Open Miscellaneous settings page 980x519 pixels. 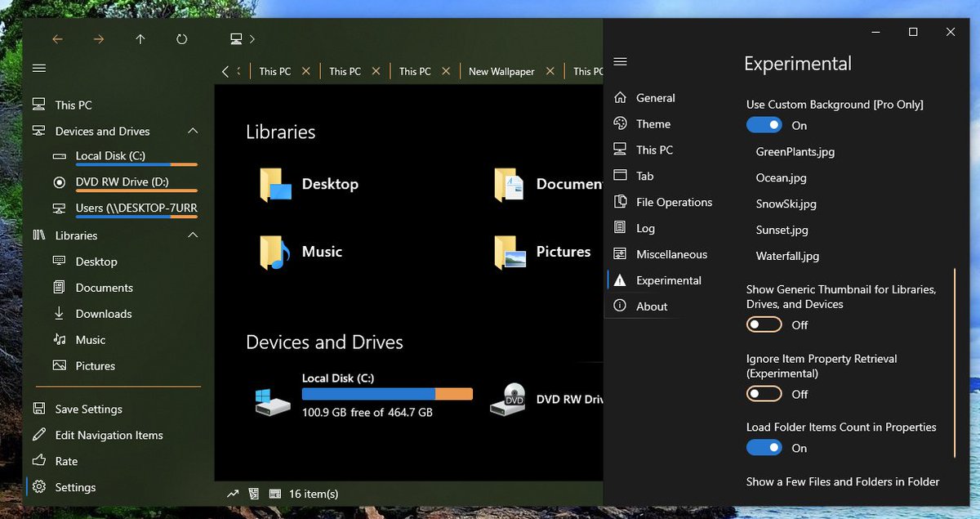click(x=673, y=255)
